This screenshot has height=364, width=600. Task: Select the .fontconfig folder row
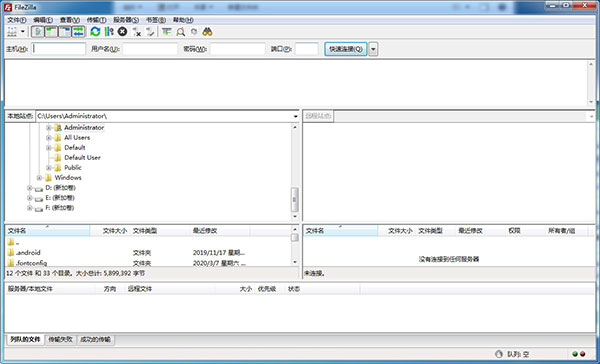148,263
